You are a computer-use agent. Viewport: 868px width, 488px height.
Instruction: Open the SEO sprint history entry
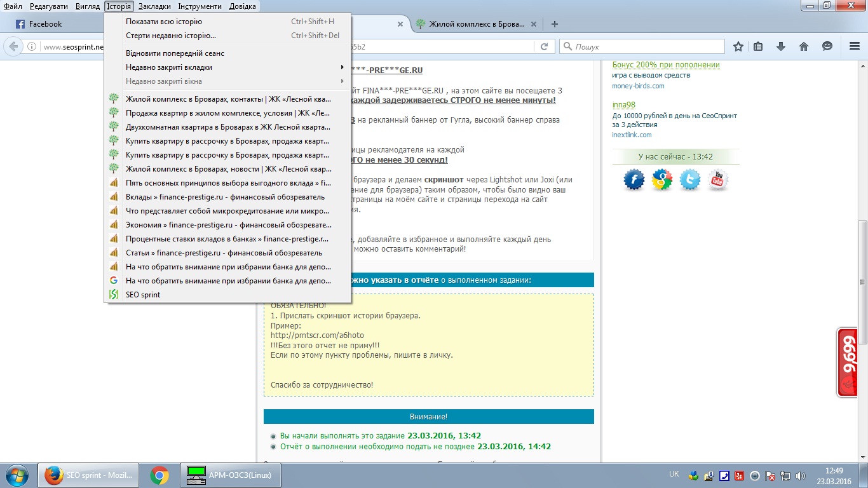point(228,295)
